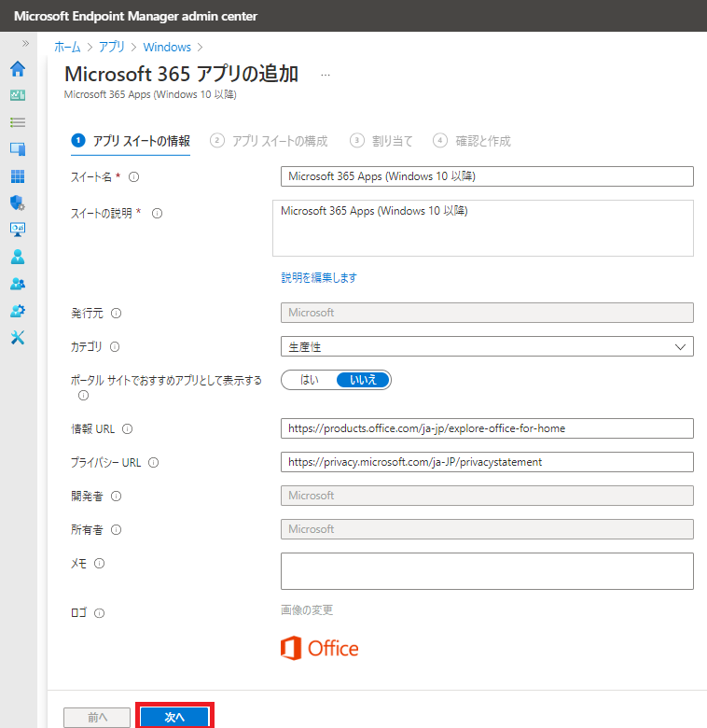Open the Endpoint security shield icon

[18, 203]
